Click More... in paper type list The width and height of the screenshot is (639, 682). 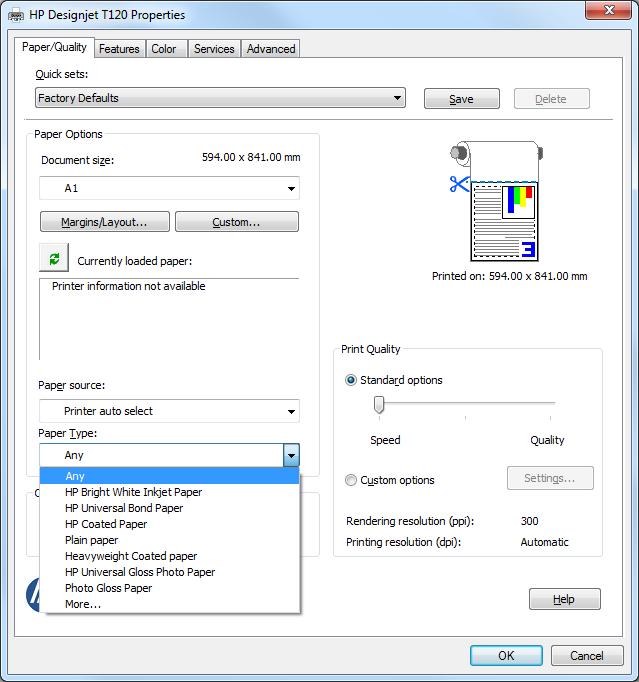pos(169,604)
